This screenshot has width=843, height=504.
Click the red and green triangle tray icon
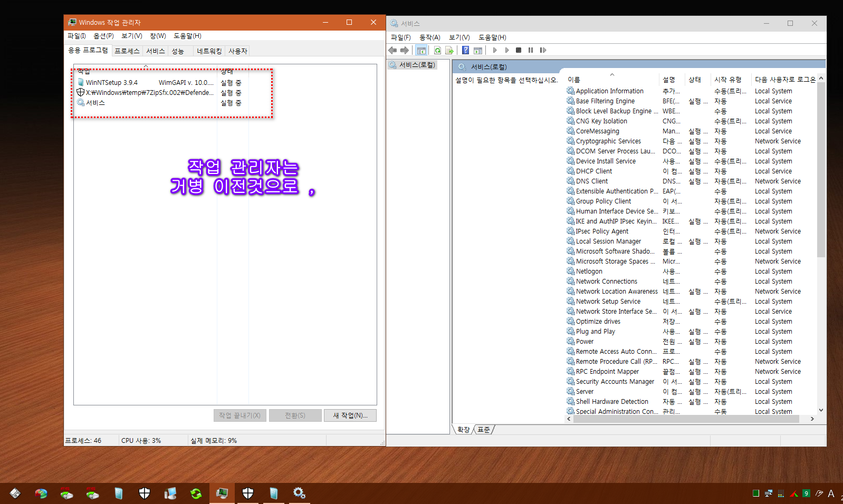(793, 493)
